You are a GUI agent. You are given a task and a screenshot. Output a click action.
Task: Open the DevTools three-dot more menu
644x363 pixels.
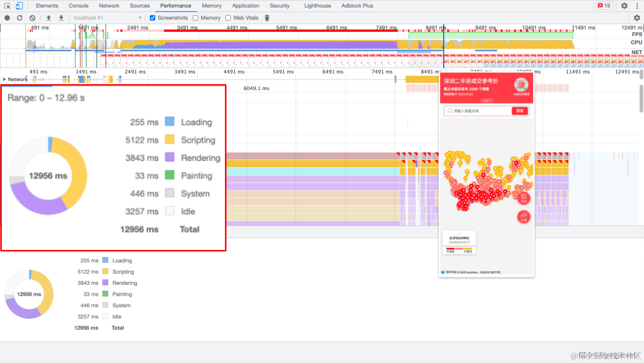point(637,6)
